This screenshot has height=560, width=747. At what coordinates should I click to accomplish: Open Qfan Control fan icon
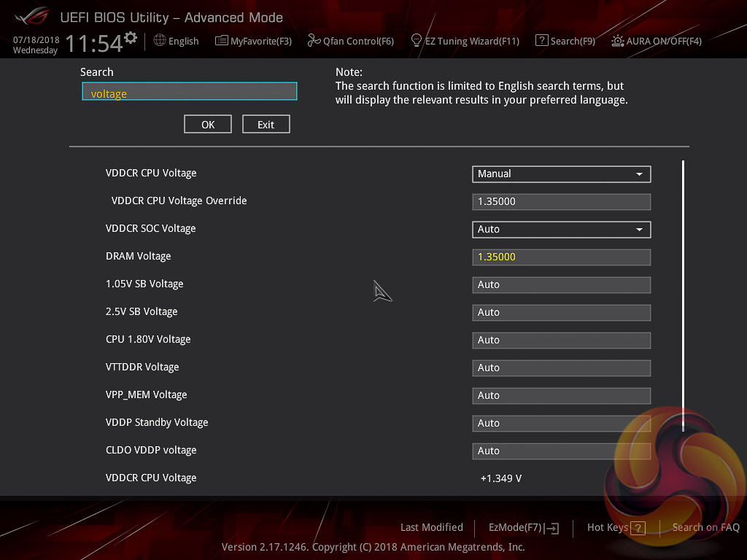tap(314, 41)
